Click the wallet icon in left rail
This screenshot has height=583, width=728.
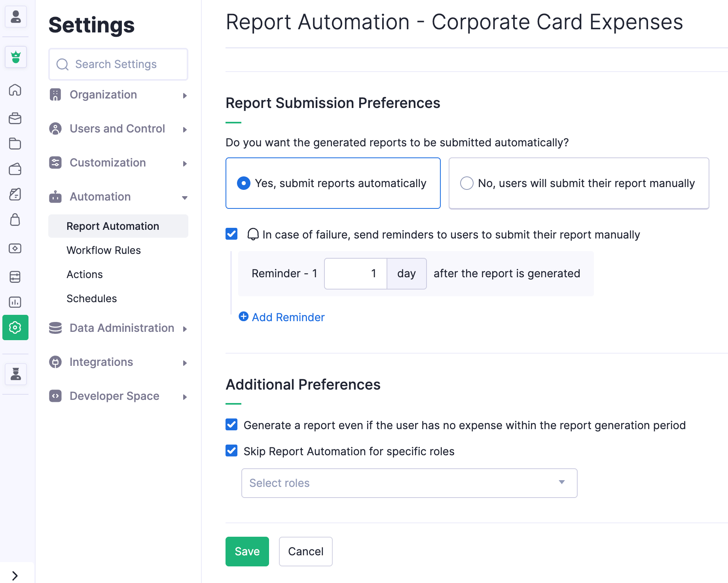tap(15, 169)
